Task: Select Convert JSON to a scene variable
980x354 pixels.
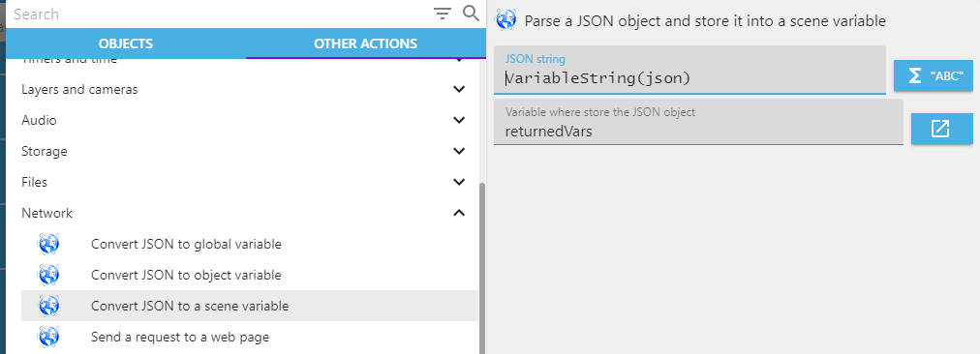Action: (250, 306)
